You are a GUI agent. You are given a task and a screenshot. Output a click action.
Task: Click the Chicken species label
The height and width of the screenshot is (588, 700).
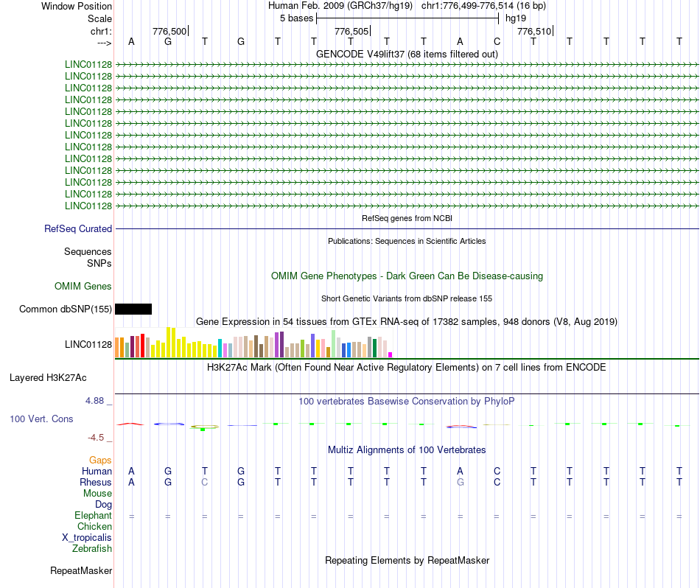click(94, 526)
